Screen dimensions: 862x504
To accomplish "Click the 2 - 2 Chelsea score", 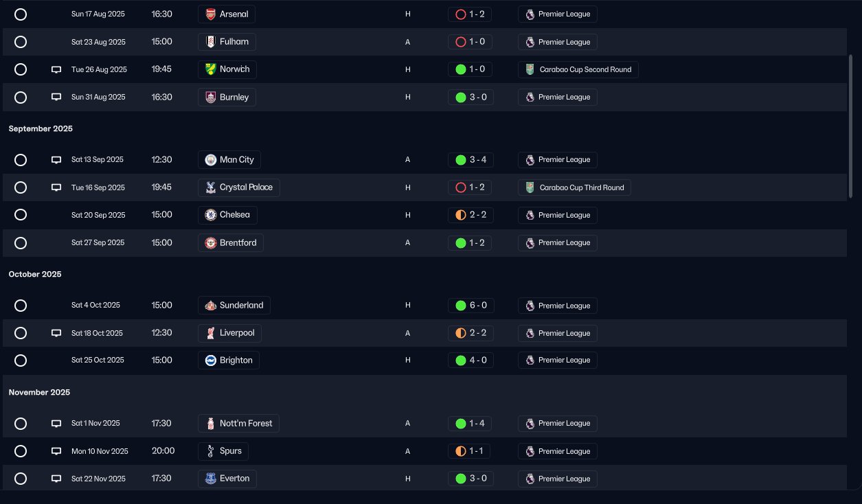I will [x=470, y=215].
